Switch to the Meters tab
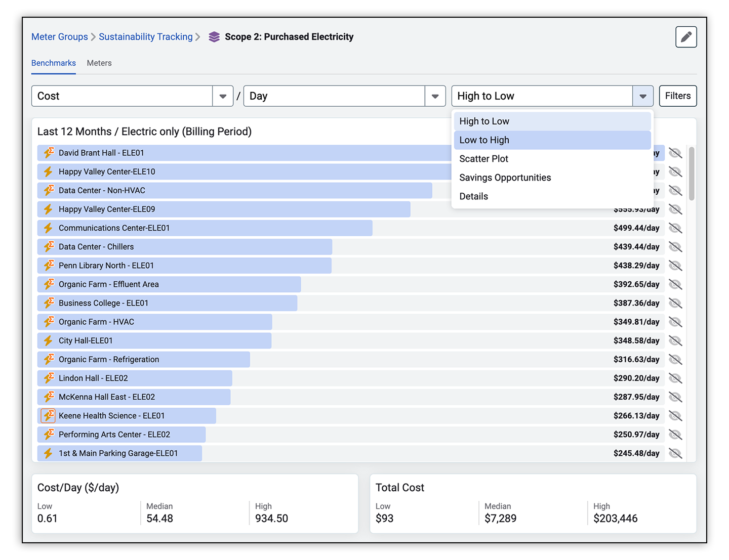 click(99, 63)
